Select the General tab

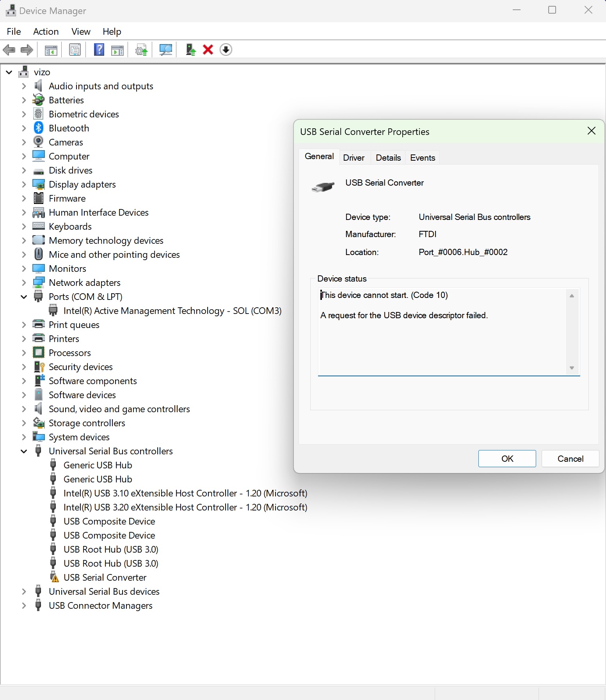click(x=319, y=156)
